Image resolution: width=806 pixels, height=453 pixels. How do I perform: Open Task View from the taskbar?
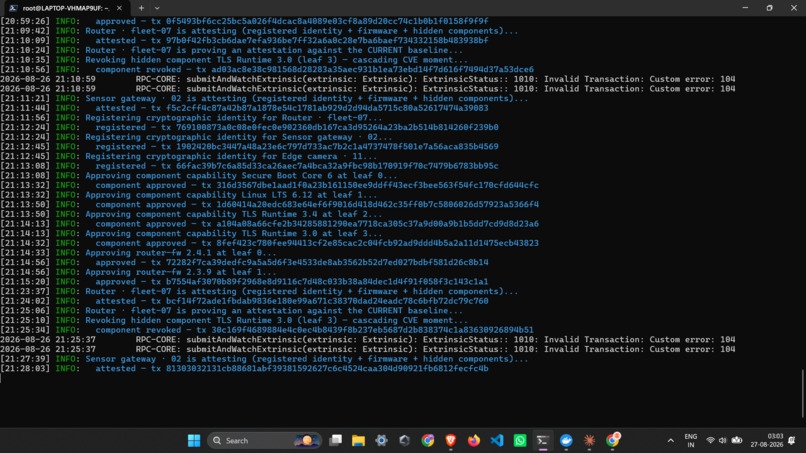pyautogui.click(x=336, y=441)
